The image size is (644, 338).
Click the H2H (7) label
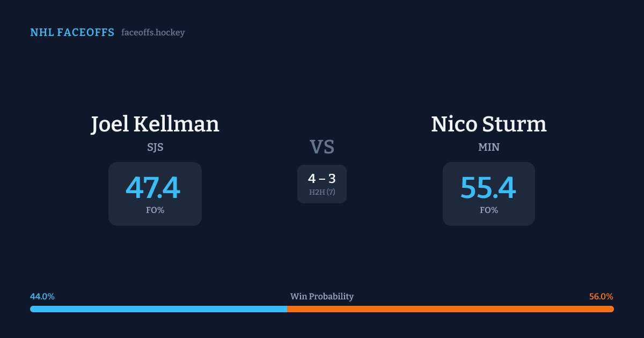pyautogui.click(x=322, y=192)
